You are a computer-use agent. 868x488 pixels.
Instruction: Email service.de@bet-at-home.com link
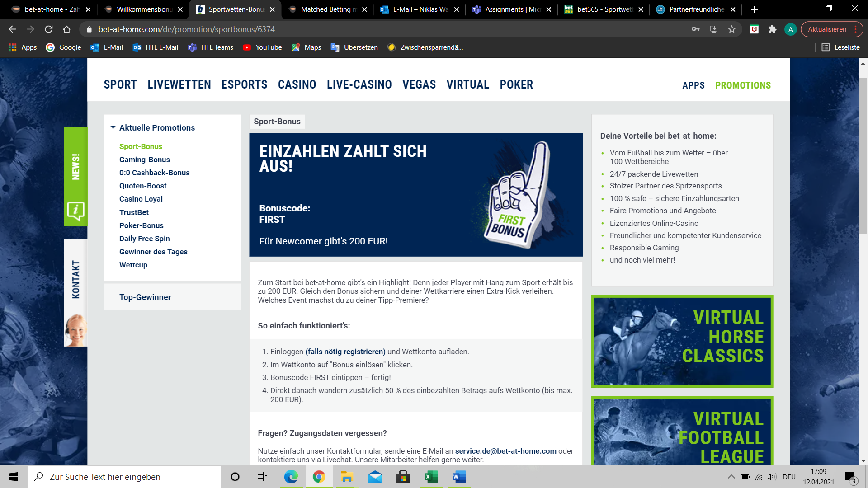coord(505,451)
